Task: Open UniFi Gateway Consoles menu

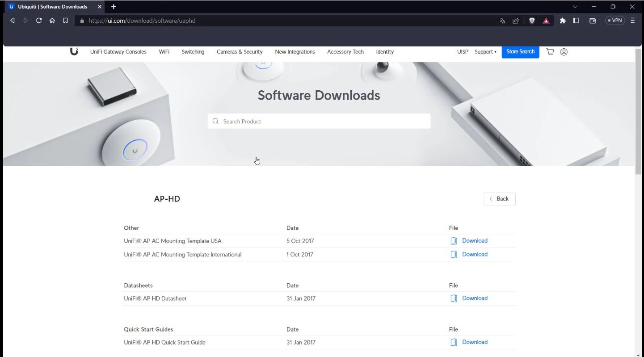Action: [x=118, y=52]
